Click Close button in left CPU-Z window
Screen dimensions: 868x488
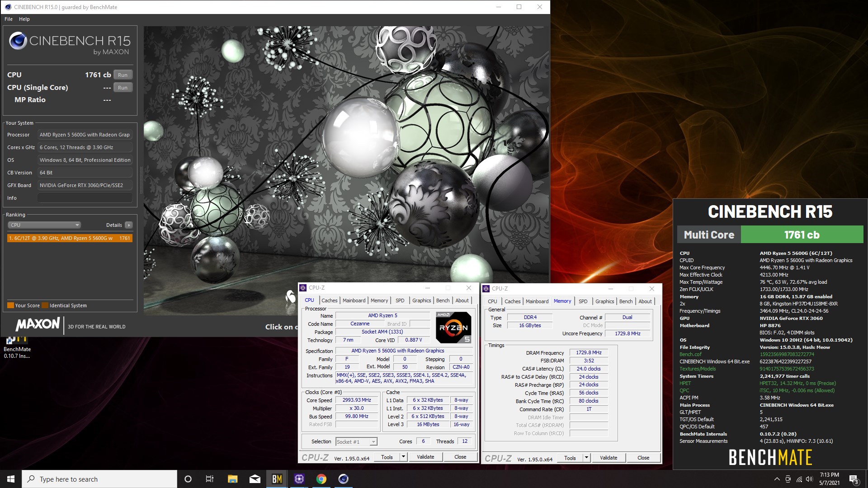tap(460, 457)
